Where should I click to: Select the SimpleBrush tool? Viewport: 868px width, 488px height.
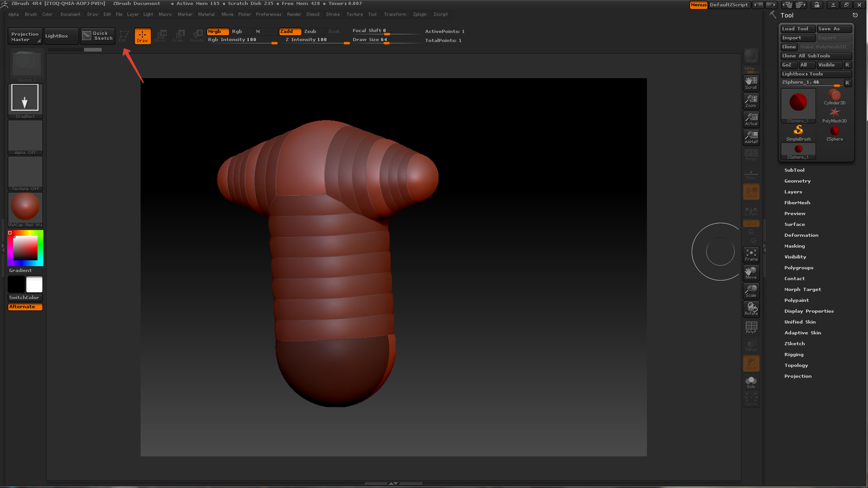[798, 133]
